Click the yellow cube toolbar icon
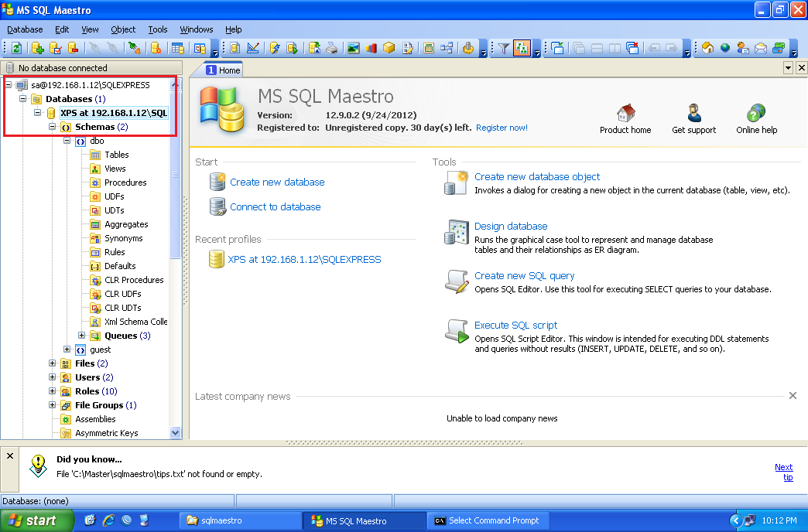 tap(389, 49)
